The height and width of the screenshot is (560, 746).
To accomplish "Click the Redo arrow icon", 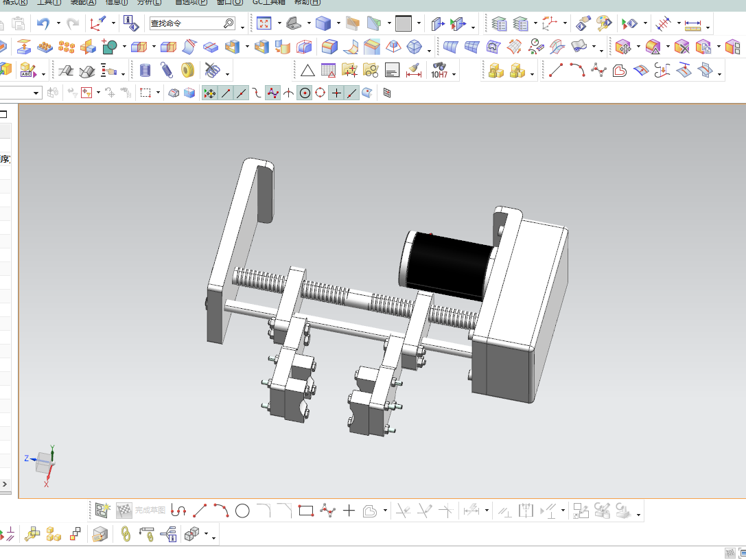I will coord(73,23).
